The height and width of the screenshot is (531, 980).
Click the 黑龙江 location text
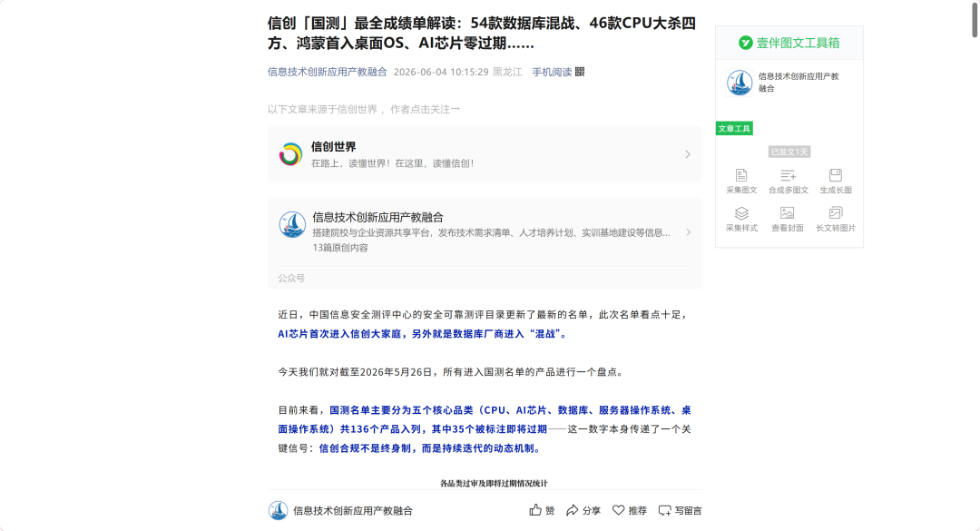pyautogui.click(x=507, y=72)
